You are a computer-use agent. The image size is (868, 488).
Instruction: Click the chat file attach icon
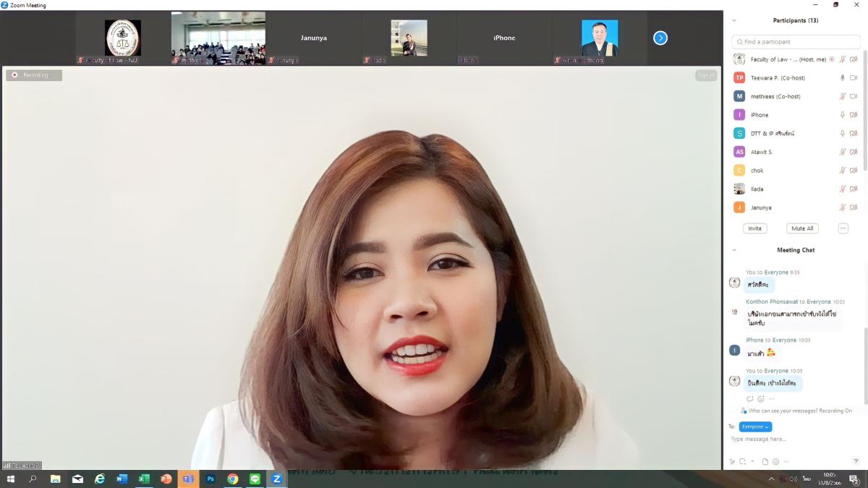click(765, 461)
